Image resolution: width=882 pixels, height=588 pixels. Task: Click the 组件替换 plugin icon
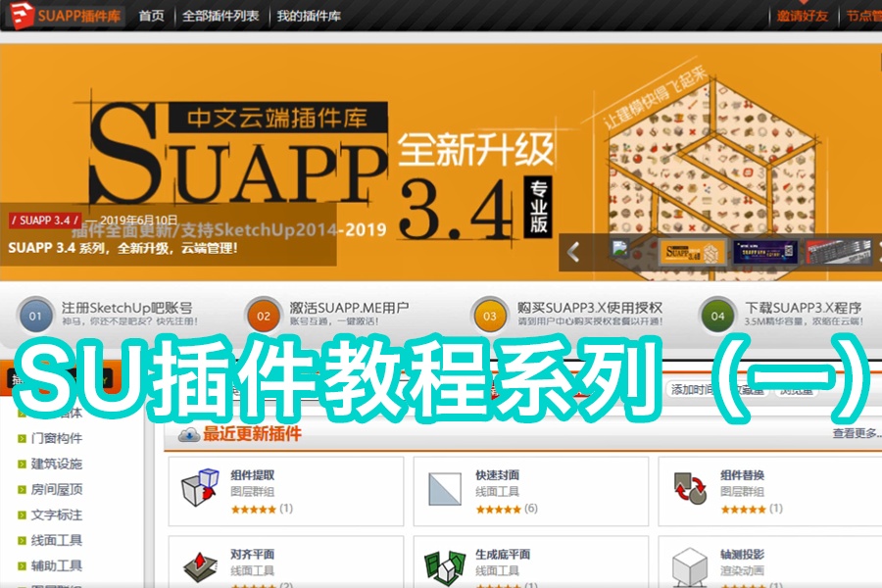(x=690, y=488)
